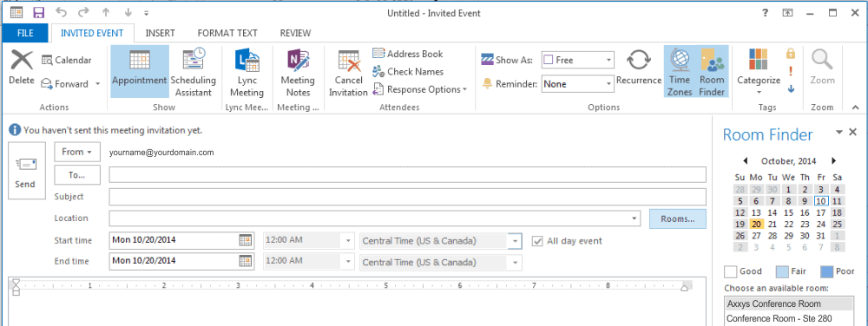Set High Importance exclamation mark
This screenshot has width=868, height=326.
coord(791,71)
